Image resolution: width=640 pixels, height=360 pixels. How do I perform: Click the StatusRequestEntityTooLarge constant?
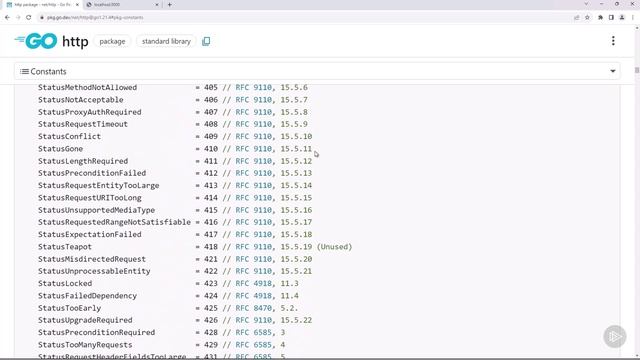pos(99,185)
